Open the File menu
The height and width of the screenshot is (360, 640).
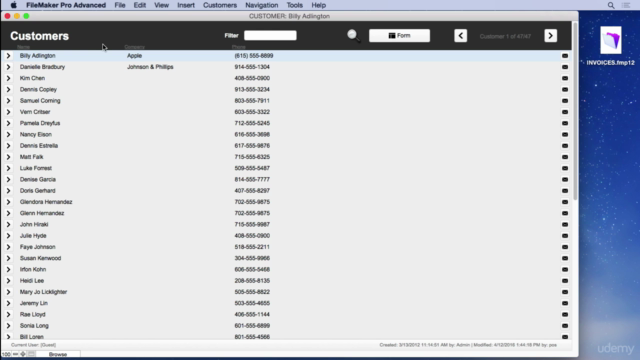pyautogui.click(x=120, y=5)
